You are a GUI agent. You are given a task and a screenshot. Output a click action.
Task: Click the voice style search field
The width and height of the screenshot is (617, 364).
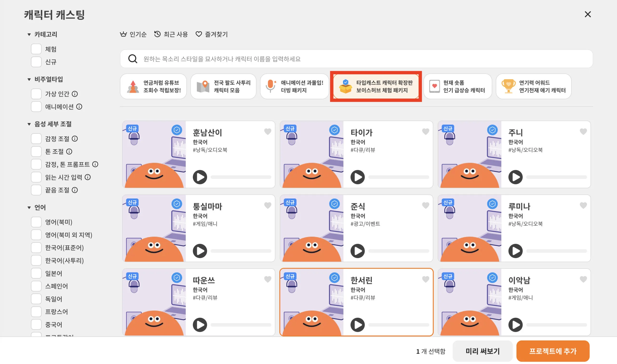(x=356, y=59)
